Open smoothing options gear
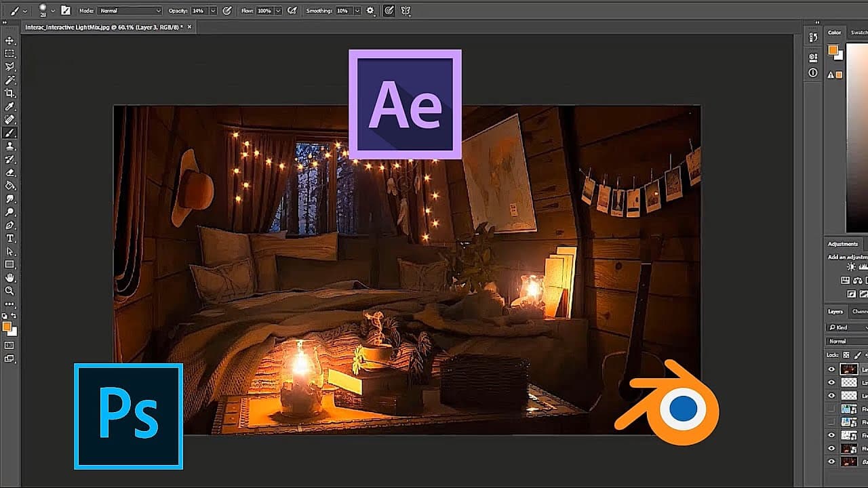Image resolution: width=868 pixels, height=488 pixels. 370,11
